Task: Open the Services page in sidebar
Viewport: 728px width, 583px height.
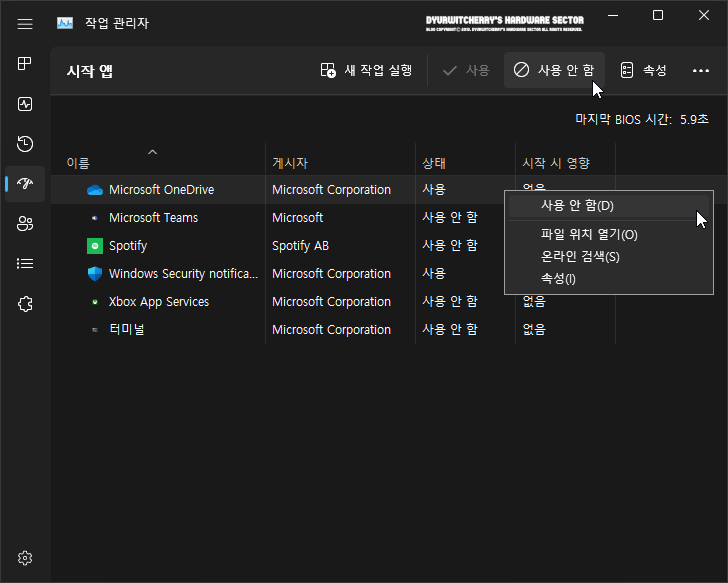Action: (25, 304)
